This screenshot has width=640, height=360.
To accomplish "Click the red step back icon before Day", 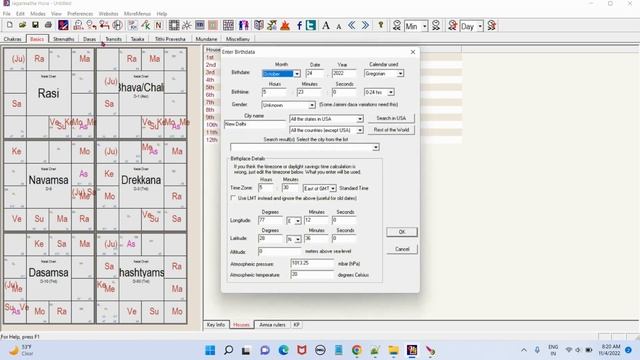I will point(452,25).
